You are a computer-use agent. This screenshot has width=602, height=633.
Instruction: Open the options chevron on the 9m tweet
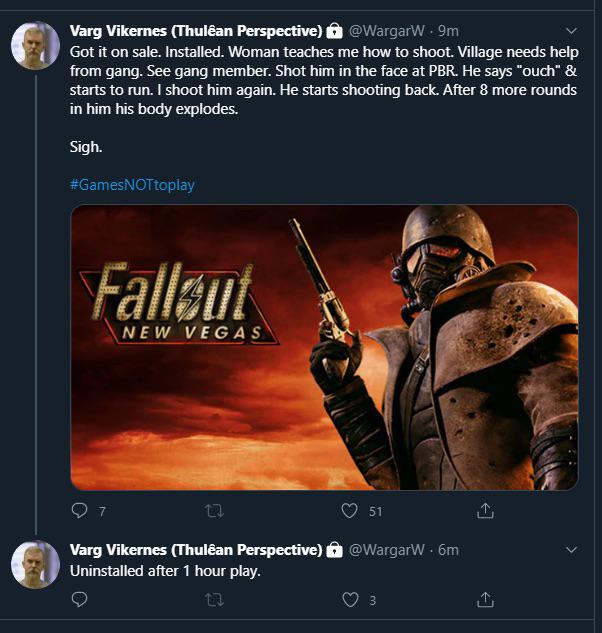[571, 31]
